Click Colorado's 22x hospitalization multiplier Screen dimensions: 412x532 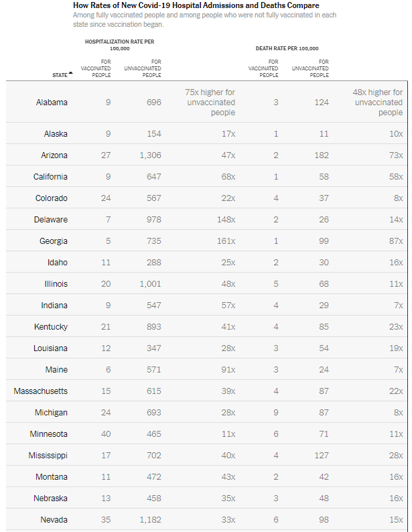[228, 198]
